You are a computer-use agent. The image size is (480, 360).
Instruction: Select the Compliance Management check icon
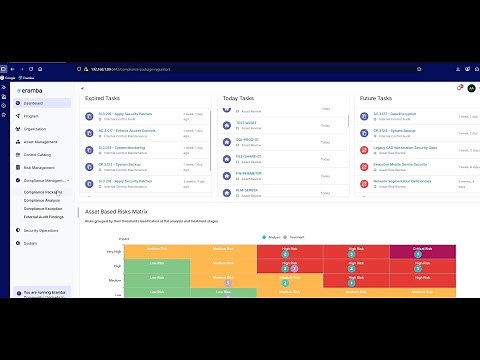pyautogui.click(x=18, y=180)
